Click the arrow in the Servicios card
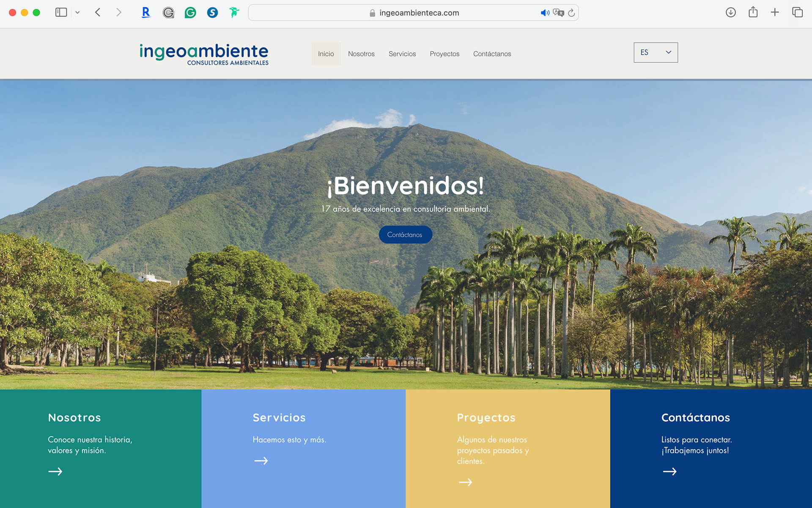 (261, 461)
